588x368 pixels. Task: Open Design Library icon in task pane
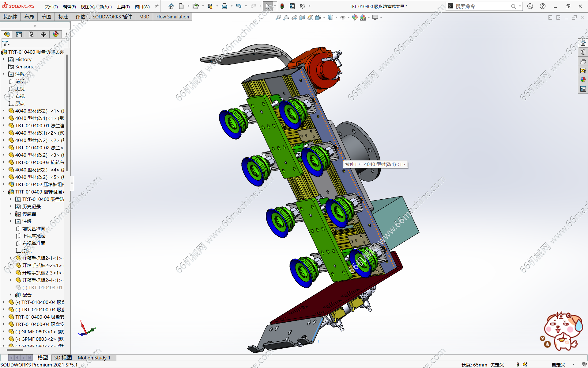pos(583,52)
